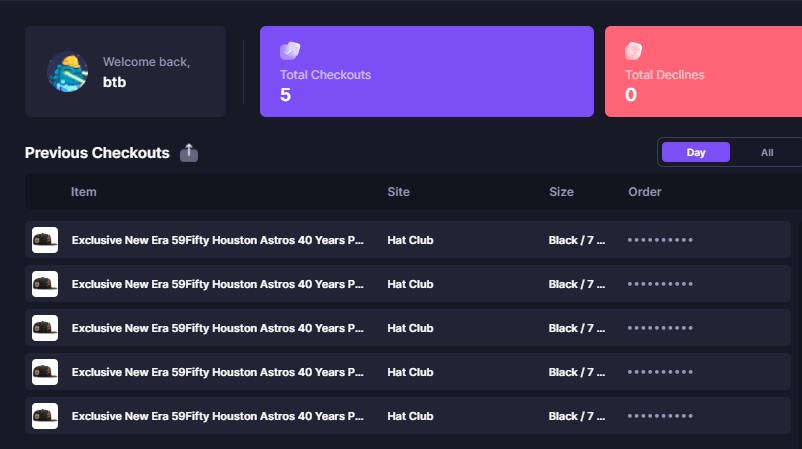Click the second row's hat thumbnail
The image size is (802, 449).
coord(45,284)
